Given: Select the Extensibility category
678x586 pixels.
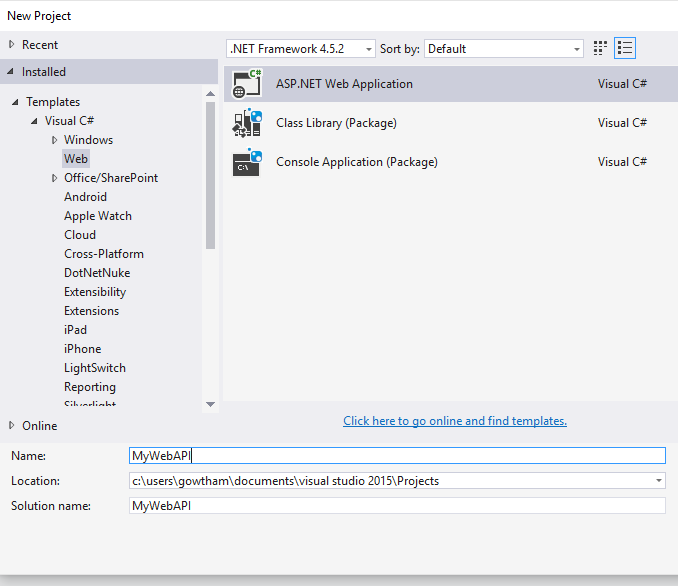Looking at the screenshot, I should (x=95, y=292).
